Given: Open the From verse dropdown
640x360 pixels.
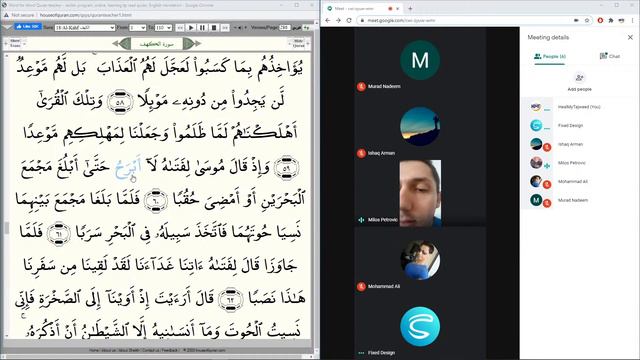Looking at the screenshot, I should [137, 27].
